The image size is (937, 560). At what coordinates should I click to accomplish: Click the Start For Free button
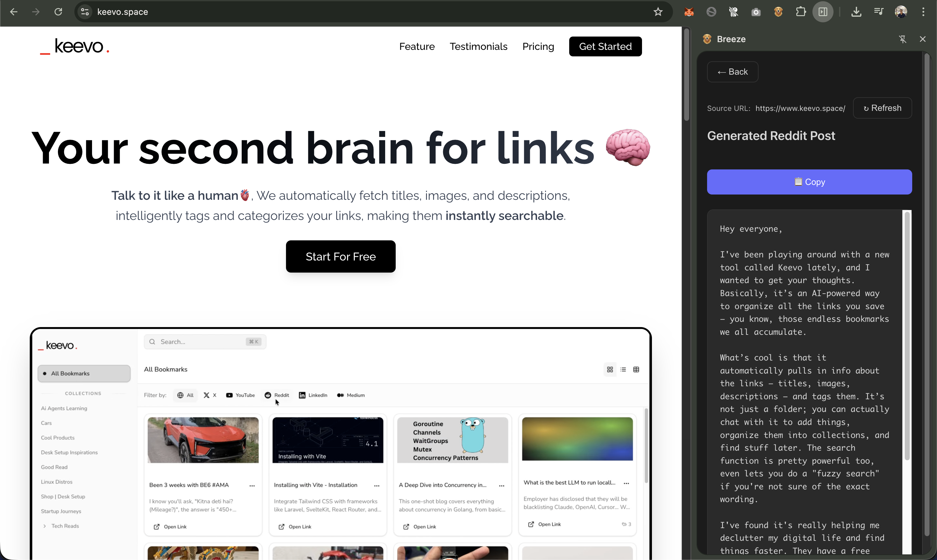pos(341,256)
